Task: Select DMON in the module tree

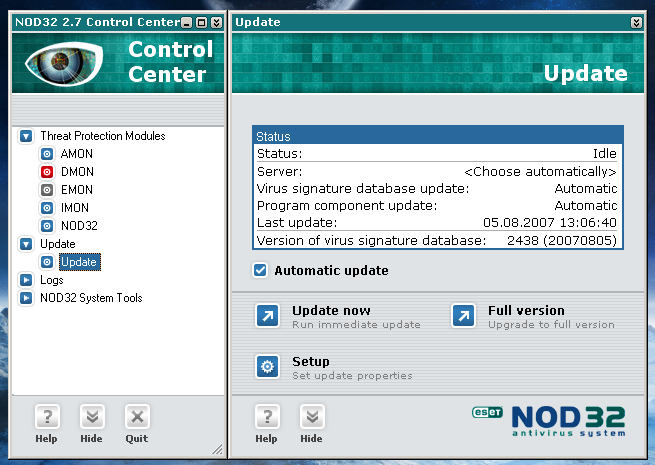Action: (77, 172)
